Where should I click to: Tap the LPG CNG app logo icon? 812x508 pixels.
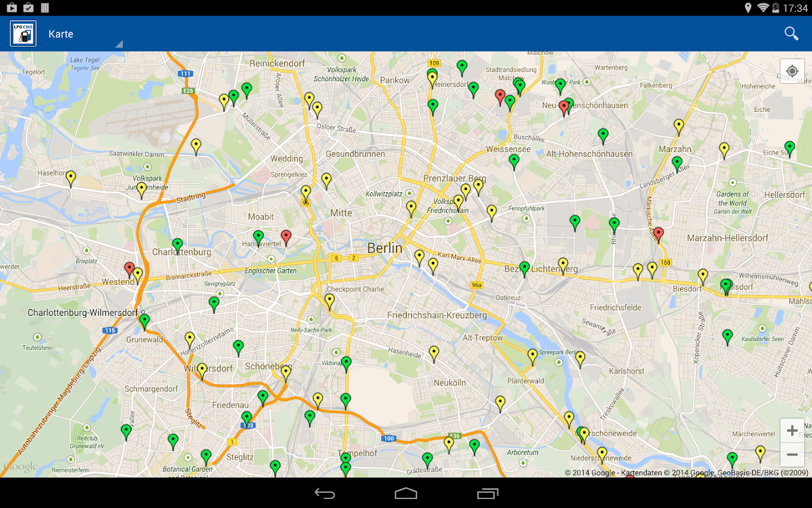point(23,33)
